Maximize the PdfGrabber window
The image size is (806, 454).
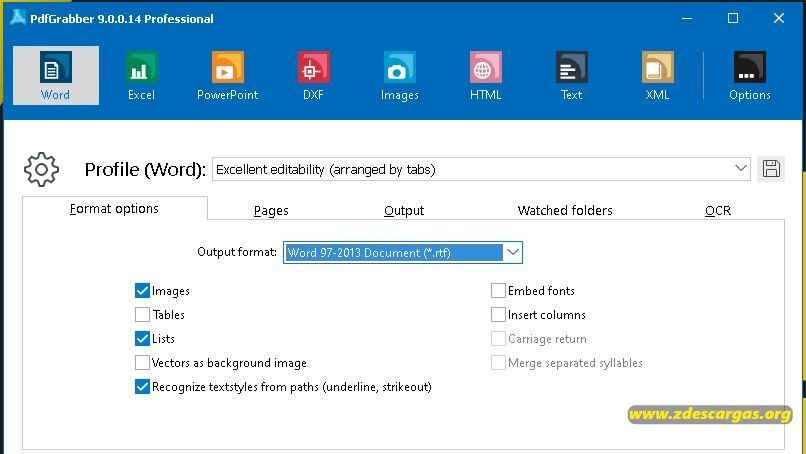733,19
